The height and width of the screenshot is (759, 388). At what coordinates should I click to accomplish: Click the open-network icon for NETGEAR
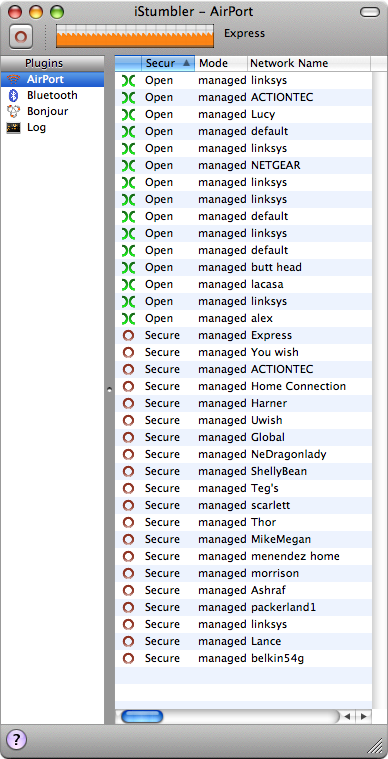coord(128,166)
